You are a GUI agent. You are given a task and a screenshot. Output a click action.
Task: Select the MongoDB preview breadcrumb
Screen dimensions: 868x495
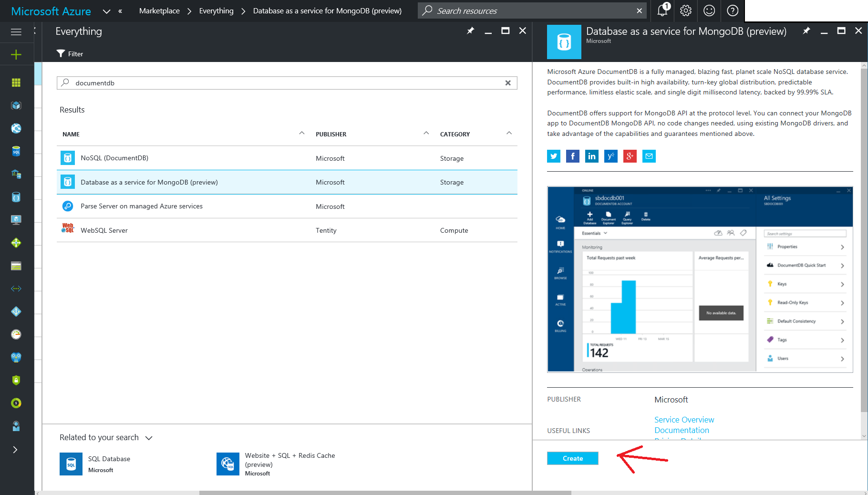point(327,11)
